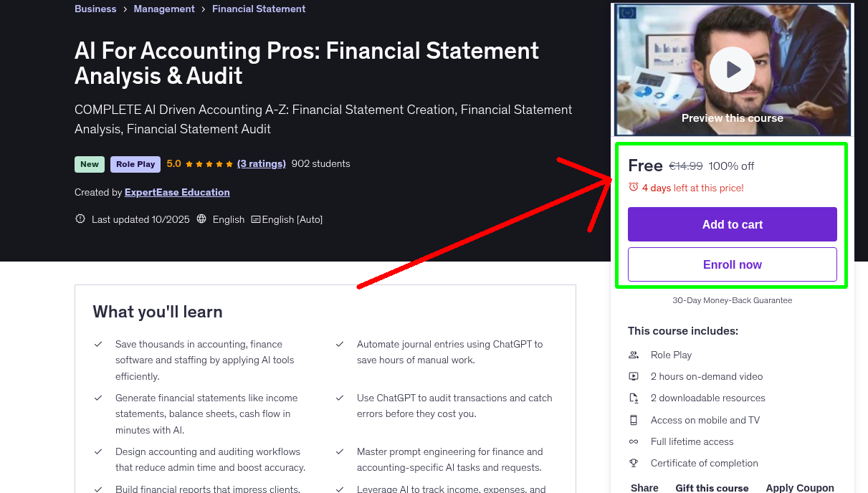Screen dimensions: 868x493
Task: Open the Financial Statement breadcrumb
Action: coord(259,9)
